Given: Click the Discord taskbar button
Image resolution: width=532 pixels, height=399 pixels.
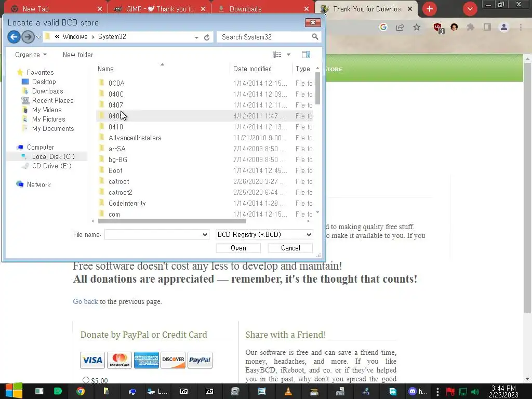Looking at the screenshot, I should (x=417, y=391).
